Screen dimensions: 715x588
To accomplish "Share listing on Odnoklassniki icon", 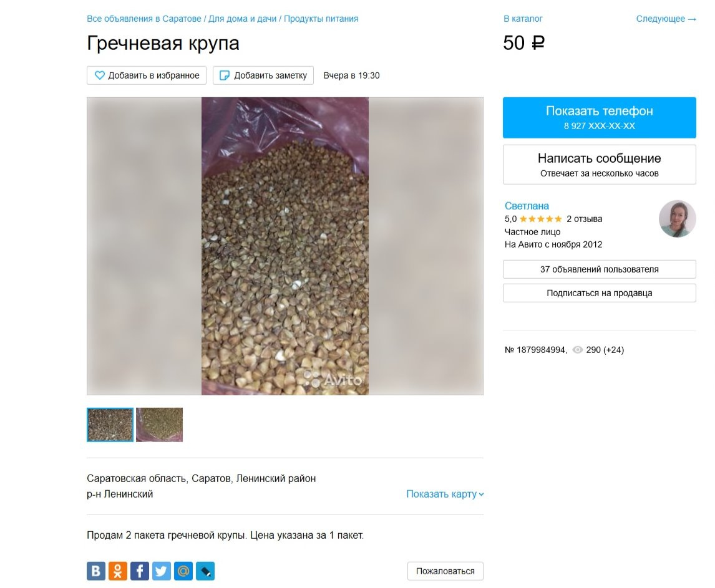I will [118, 571].
